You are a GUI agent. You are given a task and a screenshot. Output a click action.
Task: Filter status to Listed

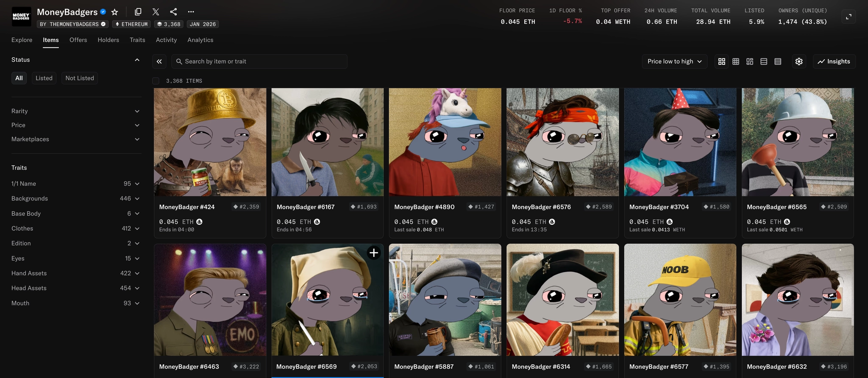44,78
